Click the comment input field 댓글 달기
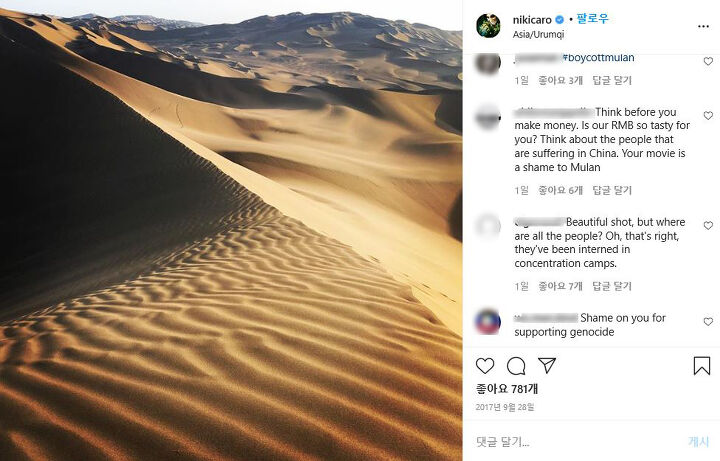The width and height of the screenshot is (720, 461). pyautogui.click(x=579, y=442)
